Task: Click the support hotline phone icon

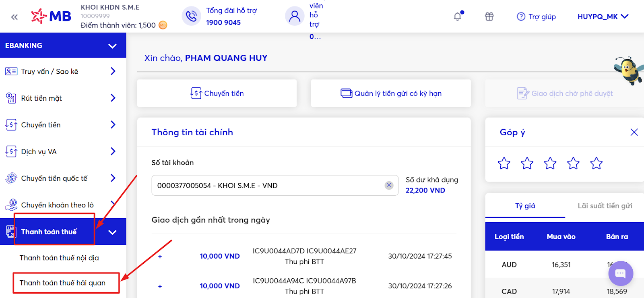Action: [192, 16]
